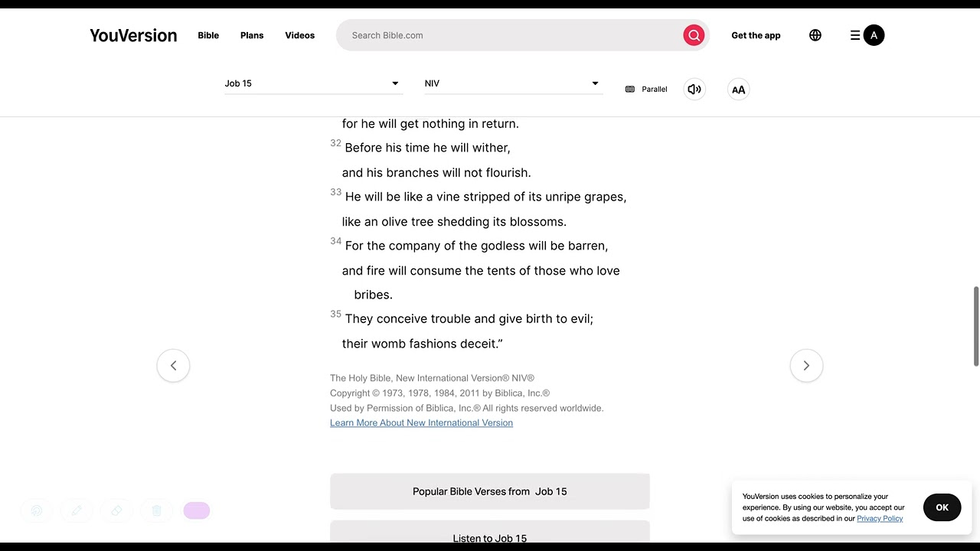Click 'Used by Permission of Biblica' line
This screenshot has width=980, height=551.
(467, 408)
